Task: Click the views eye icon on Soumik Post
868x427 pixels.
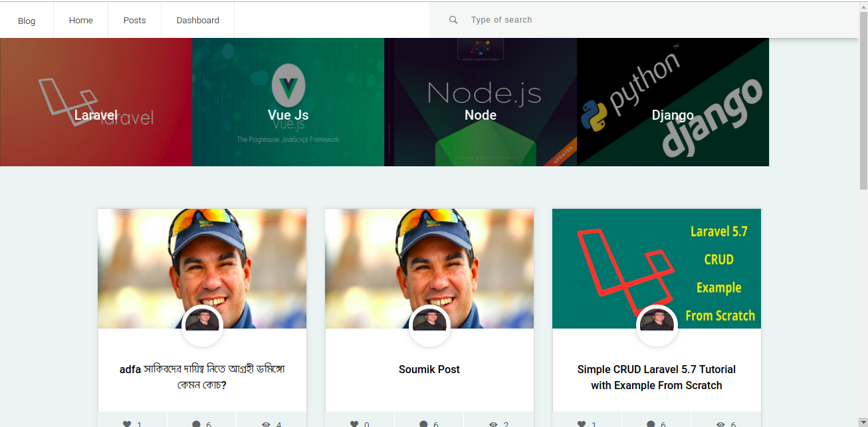Action: pyautogui.click(x=493, y=424)
